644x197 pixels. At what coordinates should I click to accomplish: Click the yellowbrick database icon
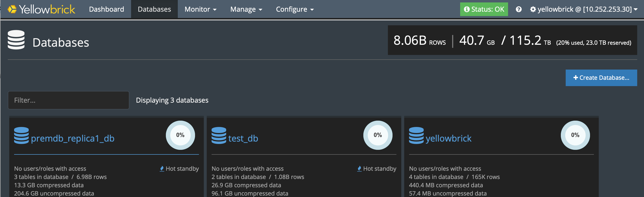(x=416, y=135)
